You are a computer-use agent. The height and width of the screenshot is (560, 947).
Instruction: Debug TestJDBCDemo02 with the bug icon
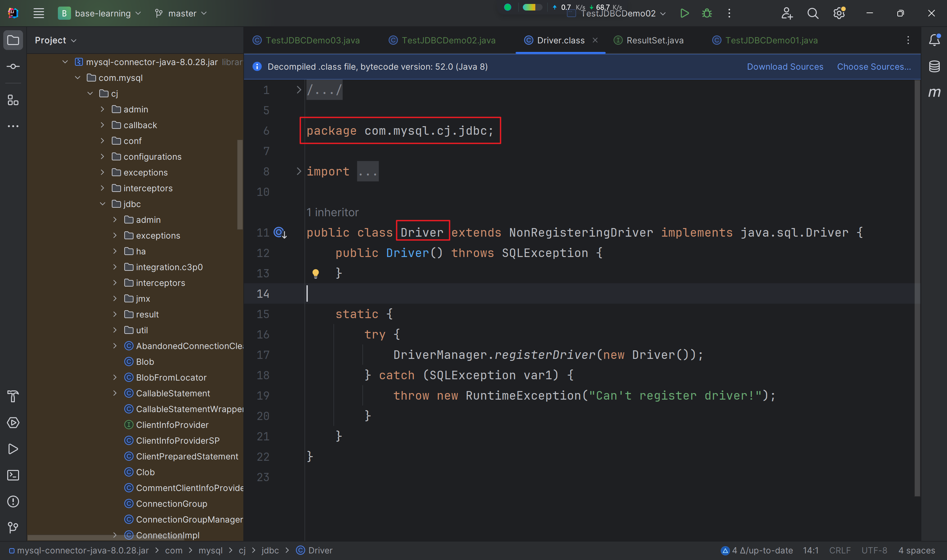pos(707,13)
